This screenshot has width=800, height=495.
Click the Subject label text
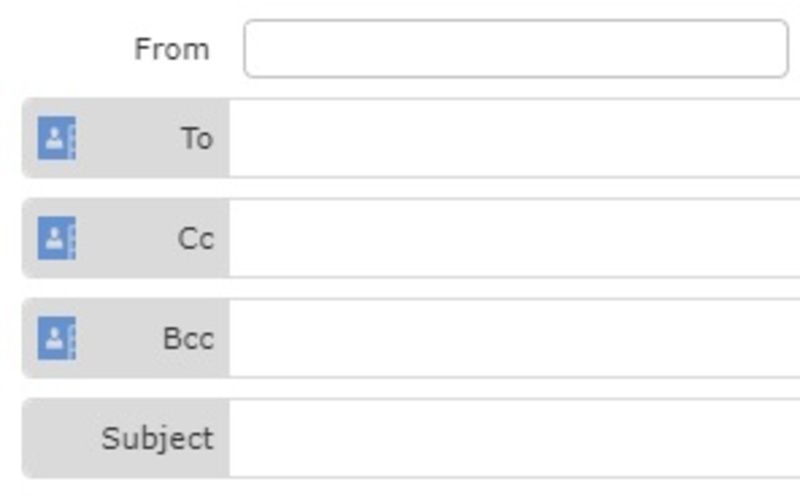click(157, 439)
